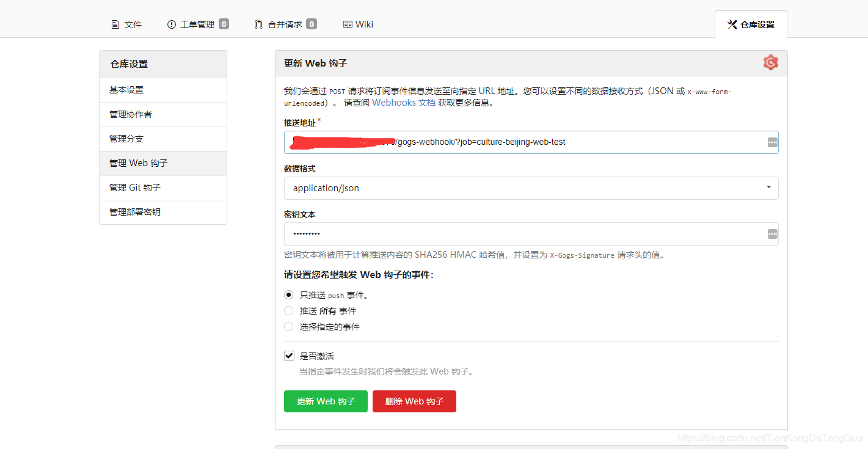868x449 pixels.
Task: Open 管理协作者 in the sidebar
Action: [163, 114]
